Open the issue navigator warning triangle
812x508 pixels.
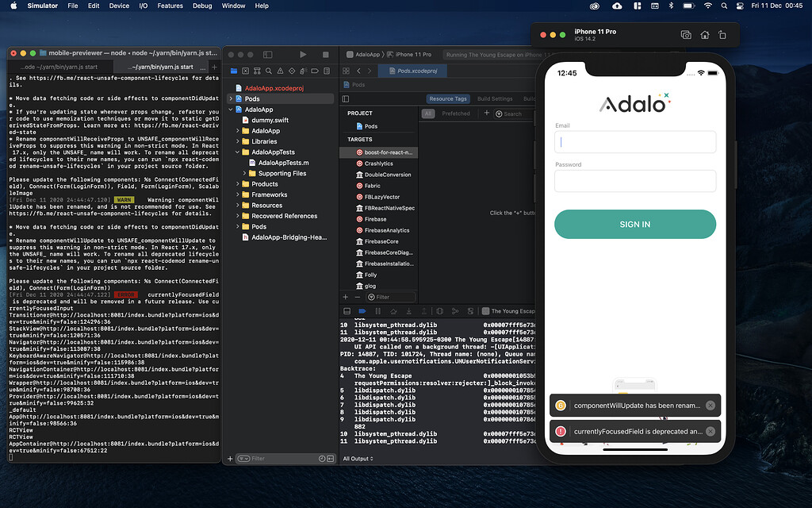pyautogui.click(x=280, y=71)
